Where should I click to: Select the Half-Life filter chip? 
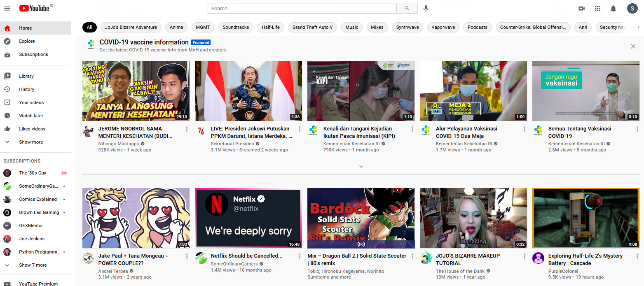[x=270, y=27]
